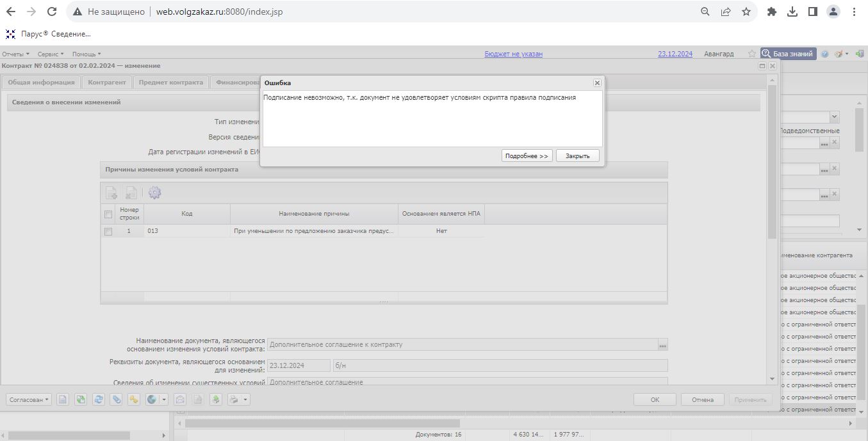This screenshot has width=868, height=441.
Task: Switch to the Контрагент tab
Action: point(107,82)
